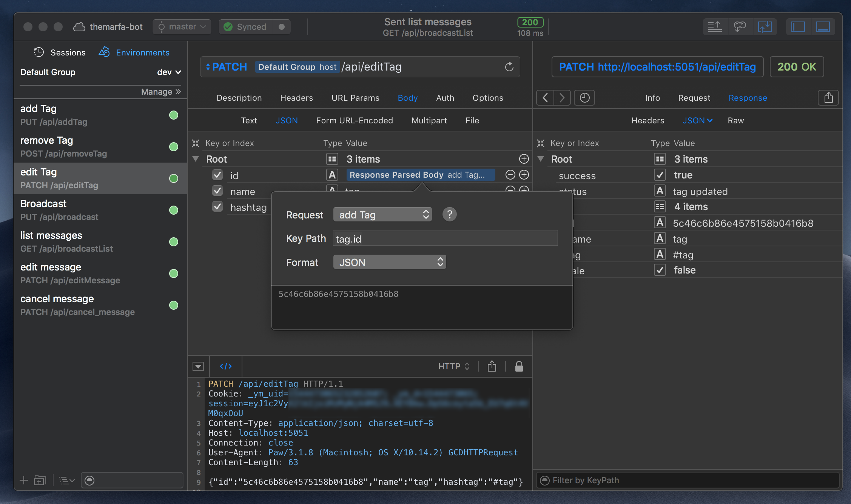Open the Raw response tab
851x504 pixels.
tap(735, 121)
